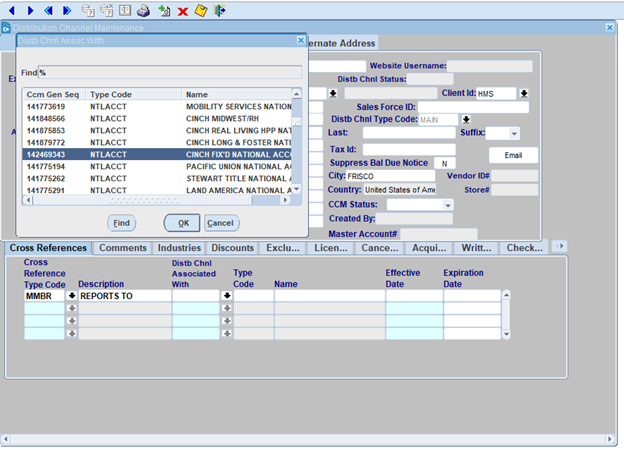Click the Cancel button in dialog

[221, 223]
